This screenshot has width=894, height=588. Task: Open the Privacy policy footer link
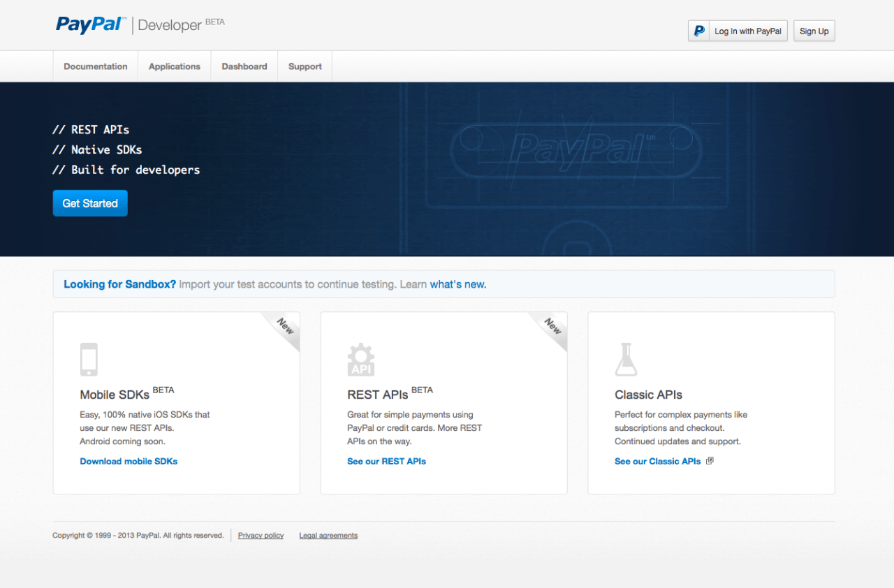[x=261, y=536]
